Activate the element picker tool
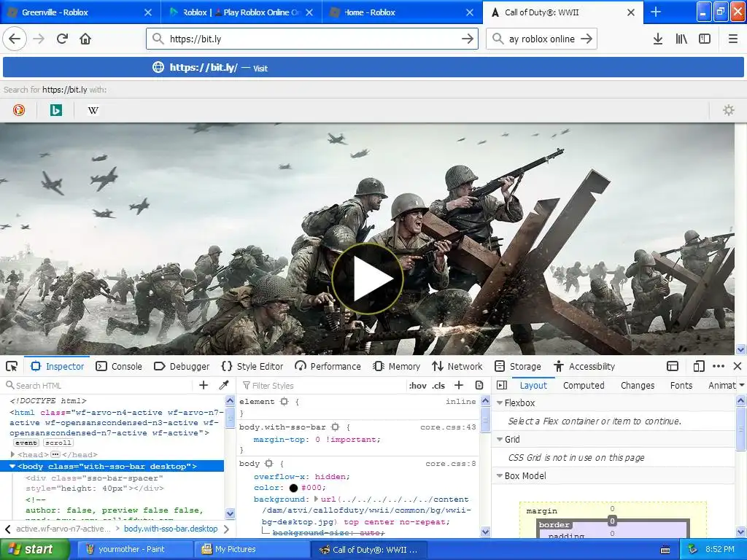The height and width of the screenshot is (560, 747). point(12,366)
